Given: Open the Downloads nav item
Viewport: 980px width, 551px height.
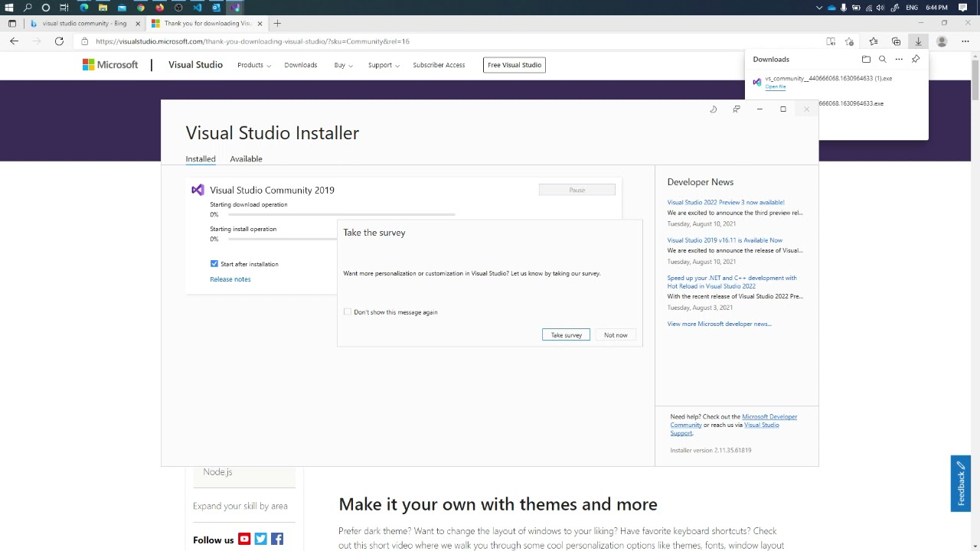Looking at the screenshot, I should (301, 65).
